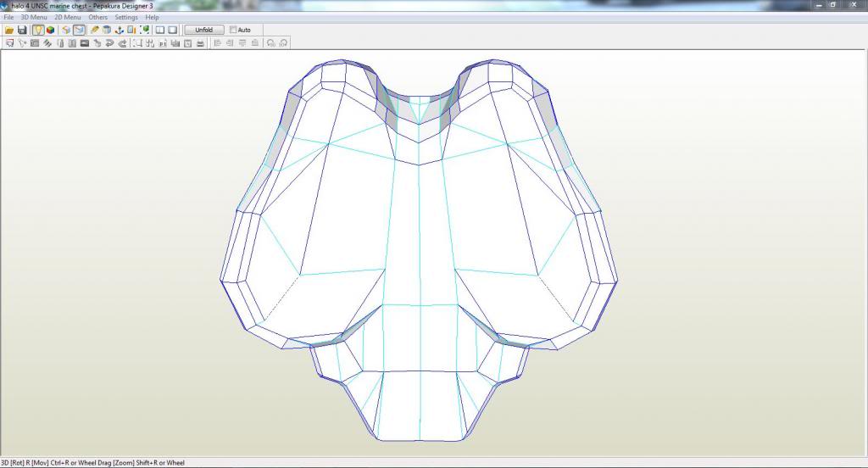The image size is (868, 468).
Task: Click the 3D controls status bar text
Action: click(x=92, y=463)
